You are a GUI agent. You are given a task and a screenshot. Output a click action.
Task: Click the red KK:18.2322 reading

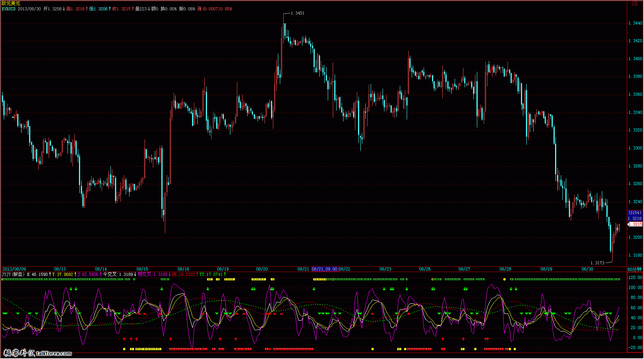click(184, 274)
